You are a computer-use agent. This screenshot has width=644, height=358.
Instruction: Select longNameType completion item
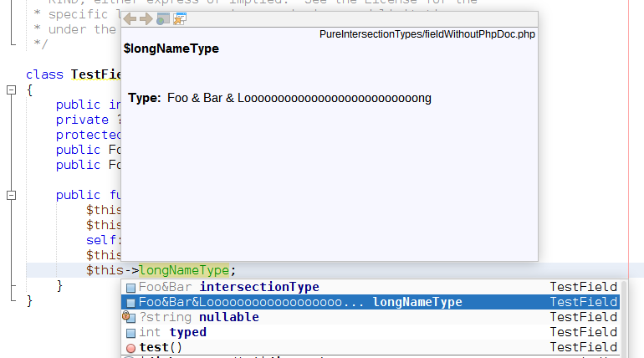point(371,302)
